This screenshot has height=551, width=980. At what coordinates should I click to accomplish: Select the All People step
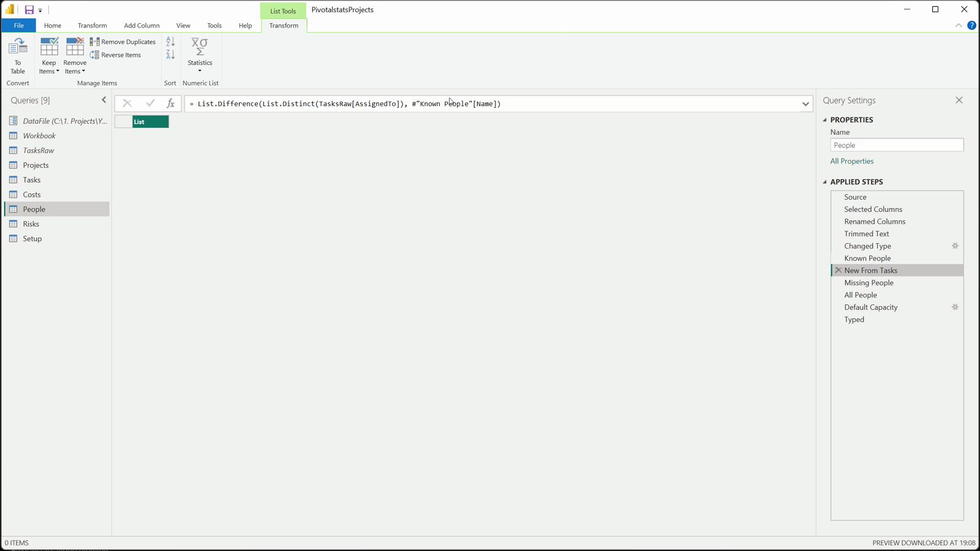pyautogui.click(x=897, y=294)
